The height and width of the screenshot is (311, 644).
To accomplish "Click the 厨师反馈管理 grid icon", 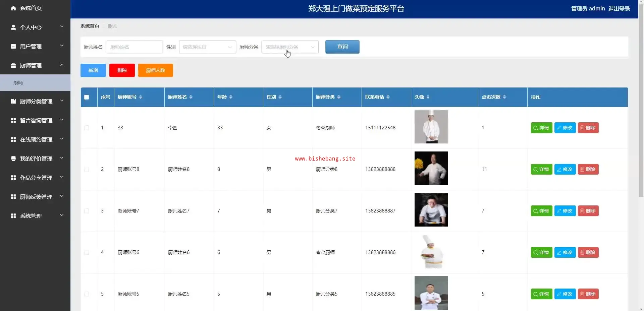I will pos(13,197).
